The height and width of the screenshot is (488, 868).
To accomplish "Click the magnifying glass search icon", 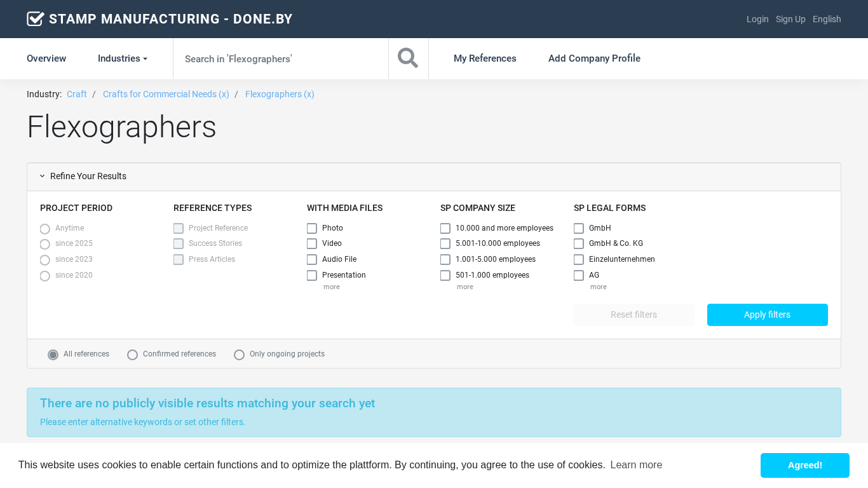I will coord(408,58).
